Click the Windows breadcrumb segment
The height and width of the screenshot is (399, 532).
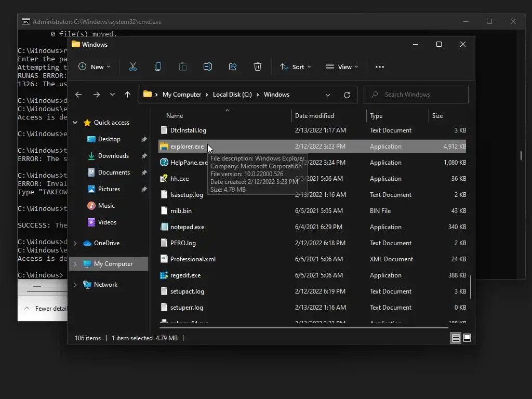tap(276, 95)
